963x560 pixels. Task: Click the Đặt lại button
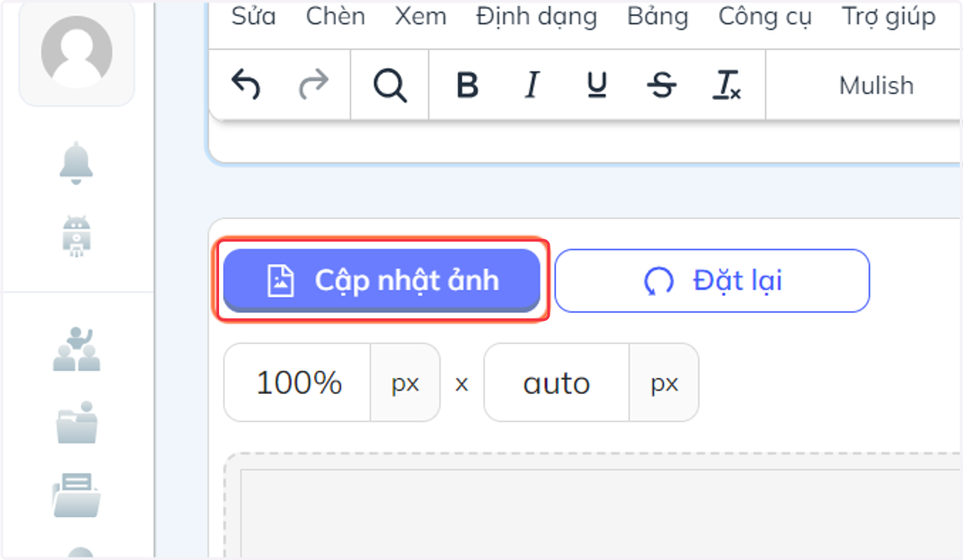click(712, 280)
